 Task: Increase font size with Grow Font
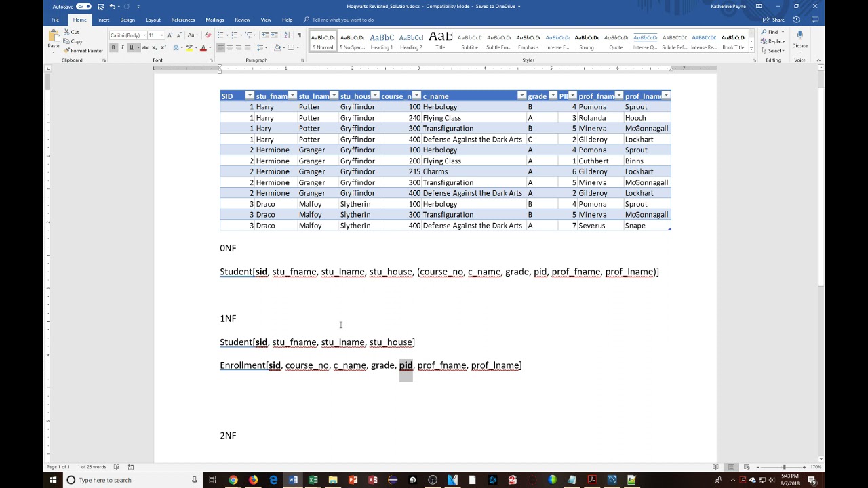tap(170, 35)
